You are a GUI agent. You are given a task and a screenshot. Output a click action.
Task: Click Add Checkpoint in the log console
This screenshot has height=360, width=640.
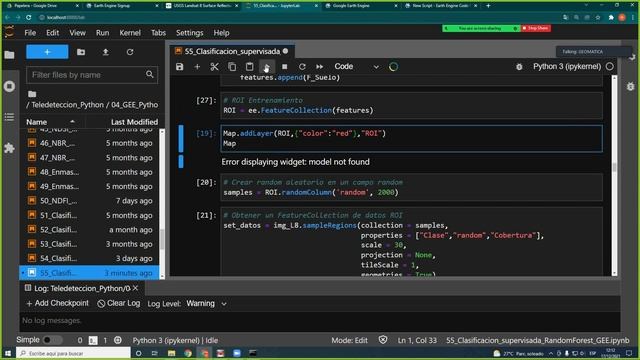(x=57, y=304)
